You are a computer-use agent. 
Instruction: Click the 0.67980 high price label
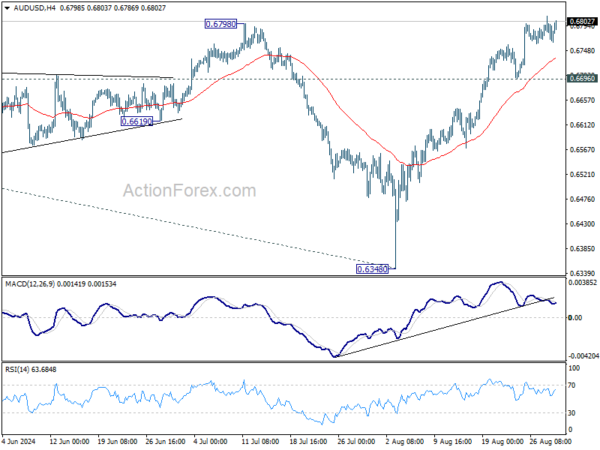[221, 24]
